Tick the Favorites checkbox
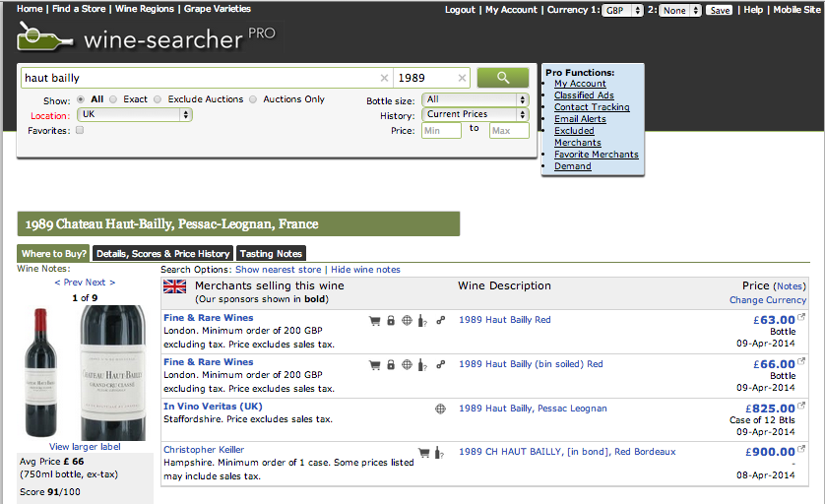 pyautogui.click(x=80, y=130)
